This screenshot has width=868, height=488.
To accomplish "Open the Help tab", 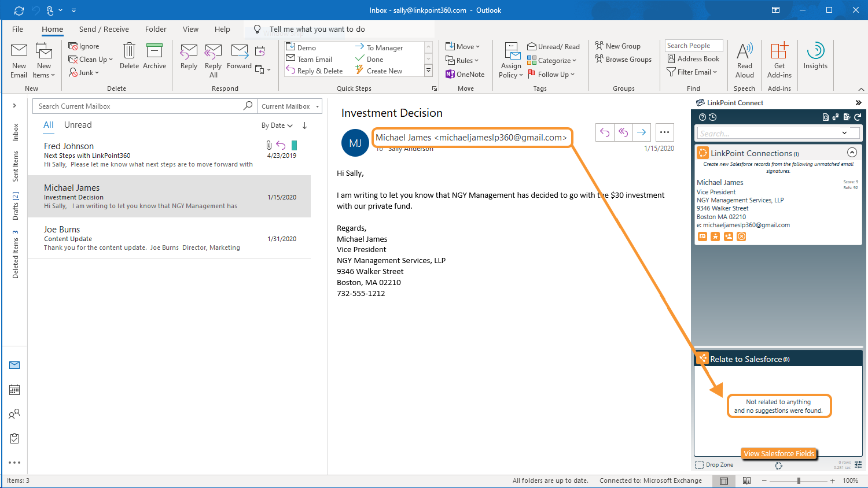I will [222, 29].
